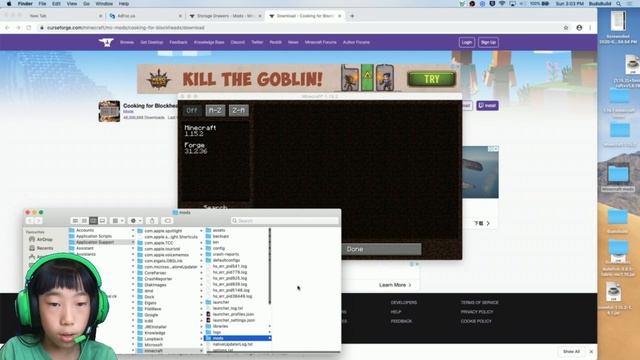Screen dimensions: 640x360
Task: Expand the logs folder arrow
Action: pos(269,332)
